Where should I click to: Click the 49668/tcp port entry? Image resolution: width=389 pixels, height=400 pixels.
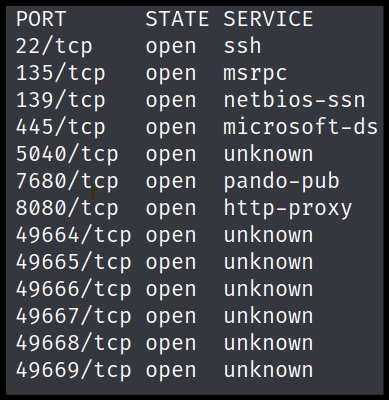(x=73, y=343)
